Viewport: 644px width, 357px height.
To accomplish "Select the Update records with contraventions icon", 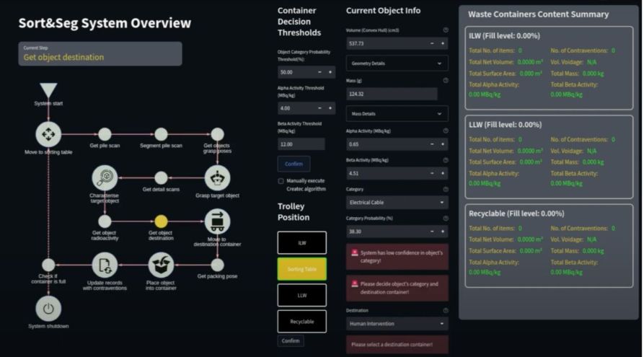I will [105, 265].
